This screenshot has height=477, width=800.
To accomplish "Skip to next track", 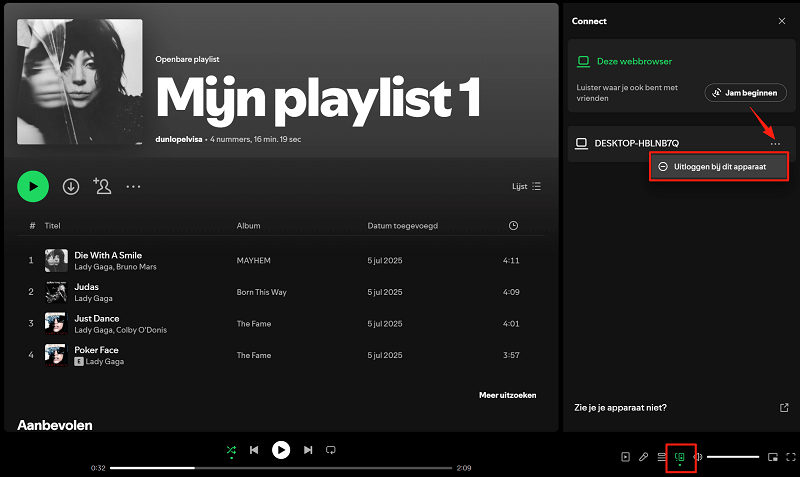I will tap(308, 450).
